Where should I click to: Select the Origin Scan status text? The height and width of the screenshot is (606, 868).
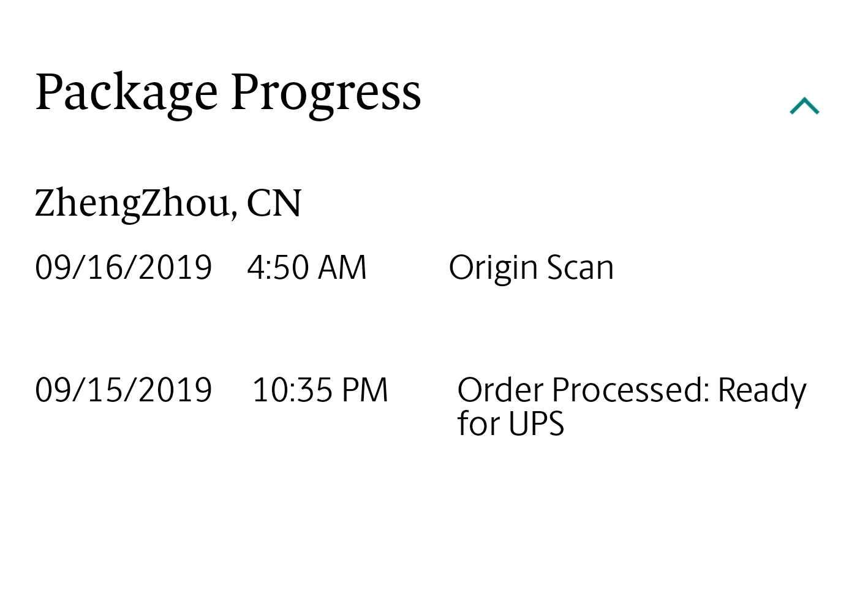530,268
